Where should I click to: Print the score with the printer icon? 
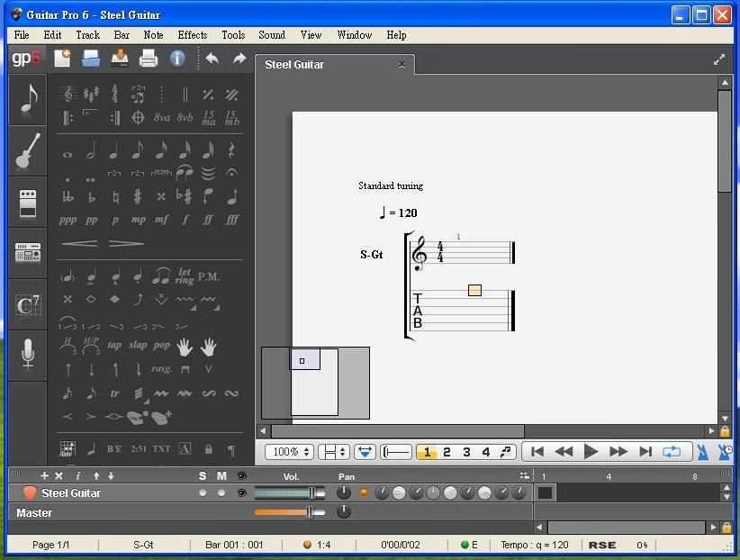click(x=149, y=59)
